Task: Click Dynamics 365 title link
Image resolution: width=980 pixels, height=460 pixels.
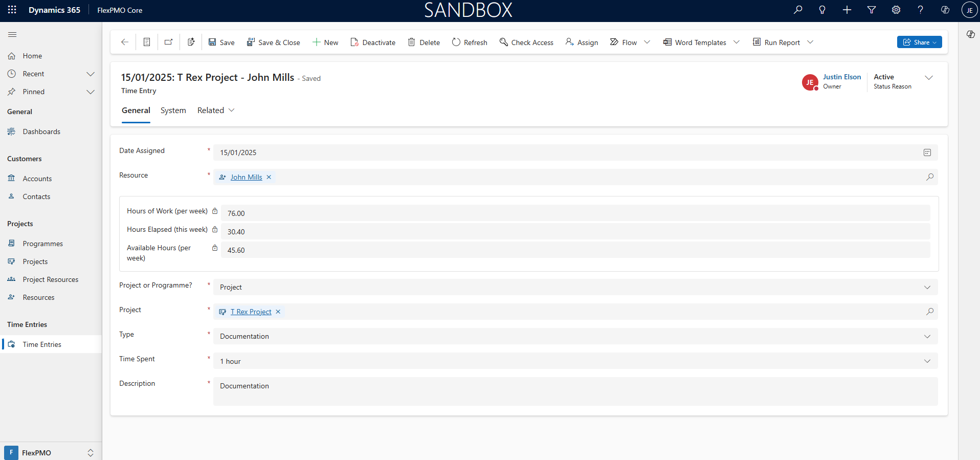Action: [x=54, y=10]
